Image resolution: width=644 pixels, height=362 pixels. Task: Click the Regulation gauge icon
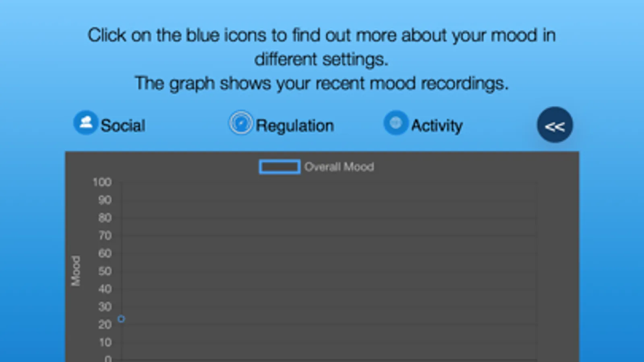pyautogui.click(x=240, y=123)
